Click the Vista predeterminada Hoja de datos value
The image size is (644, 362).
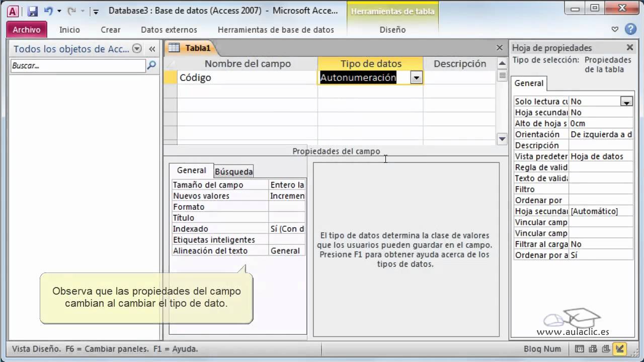pyautogui.click(x=601, y=156)
